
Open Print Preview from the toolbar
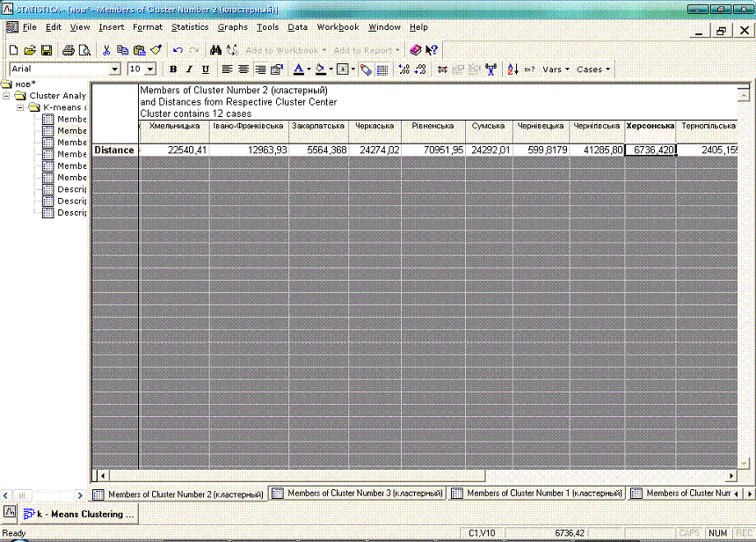pyautogui.click(x=84, y=50)
